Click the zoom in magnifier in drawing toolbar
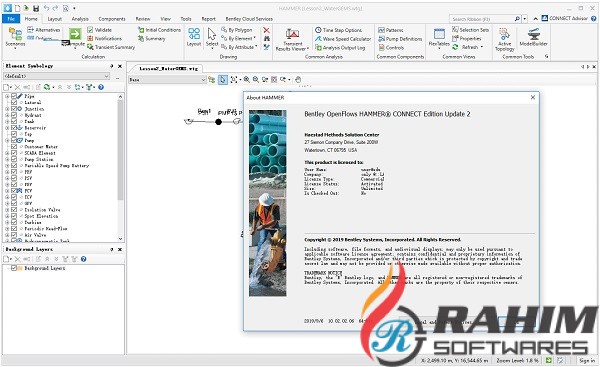The image size is (600, 367). tap(247, 80)
